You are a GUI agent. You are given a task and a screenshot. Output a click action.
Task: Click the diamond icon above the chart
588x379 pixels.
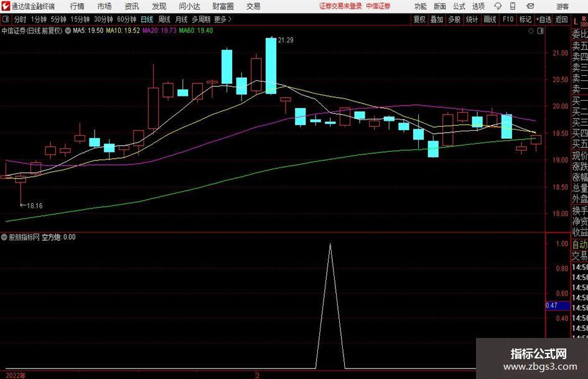pos(531,31)
